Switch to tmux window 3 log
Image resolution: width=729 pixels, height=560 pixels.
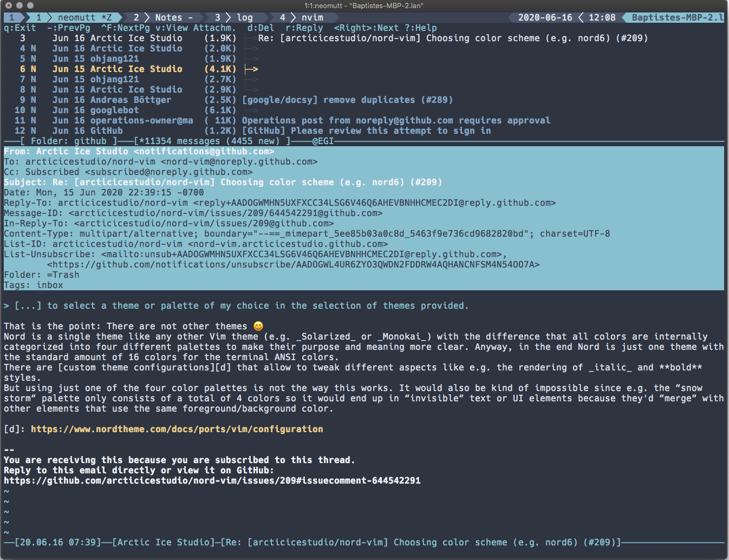234,17
